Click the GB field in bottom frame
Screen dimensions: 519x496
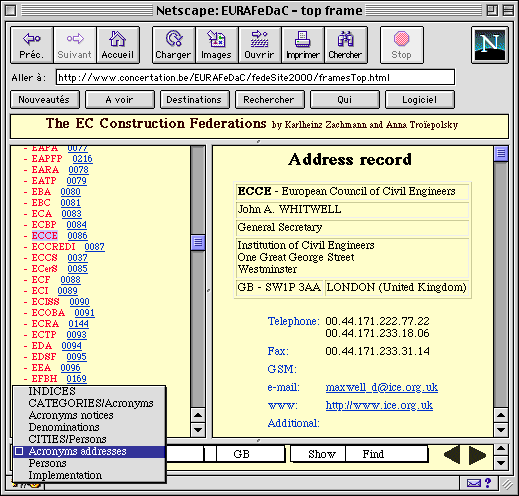[x=250, y=454]
